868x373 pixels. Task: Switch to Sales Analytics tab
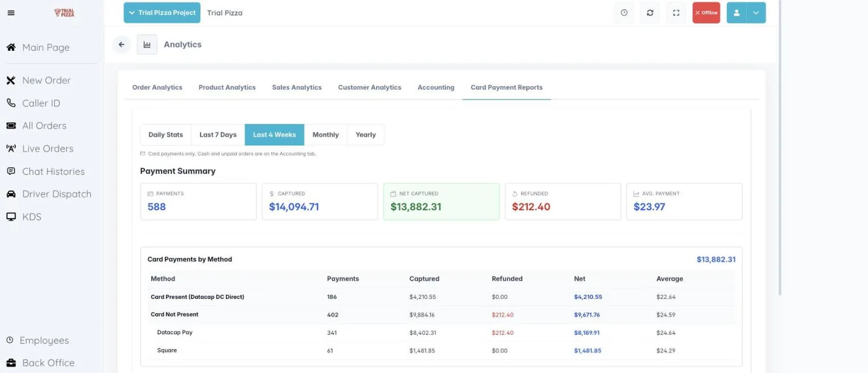click(297, 87)
